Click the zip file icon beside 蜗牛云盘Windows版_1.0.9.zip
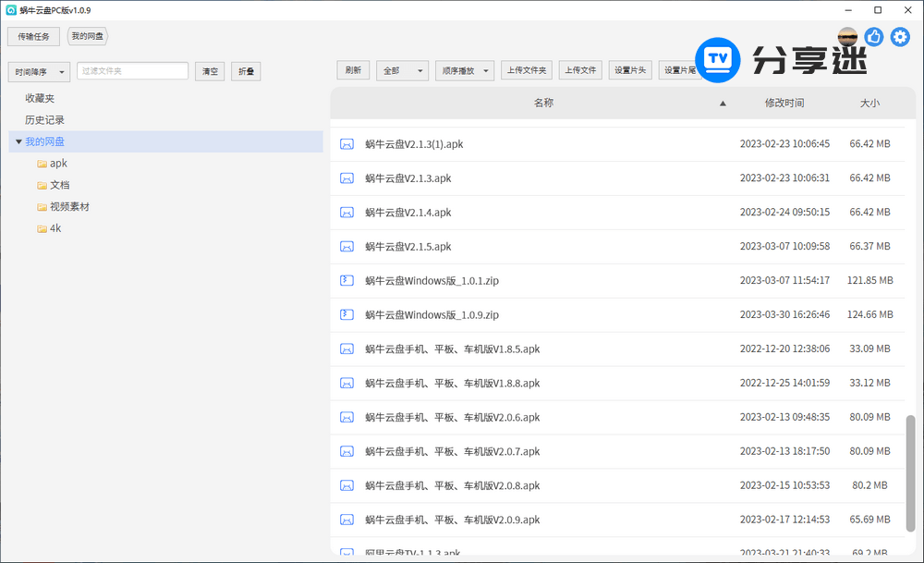 tap(346, 314)
